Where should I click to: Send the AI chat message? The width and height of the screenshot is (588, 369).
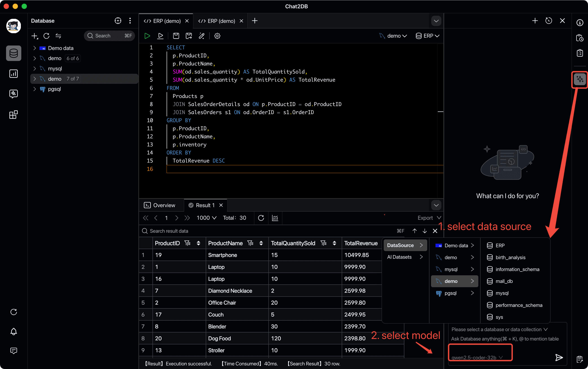click(559, 358)
